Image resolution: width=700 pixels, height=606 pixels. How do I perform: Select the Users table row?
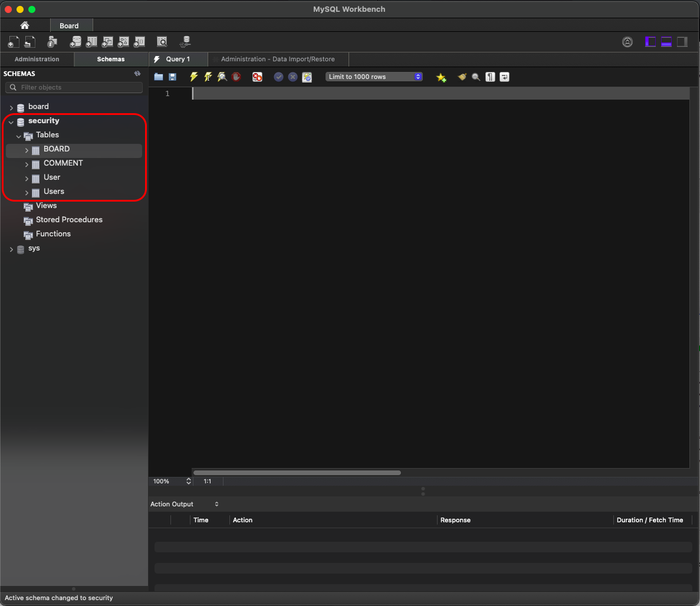point(74,192)
